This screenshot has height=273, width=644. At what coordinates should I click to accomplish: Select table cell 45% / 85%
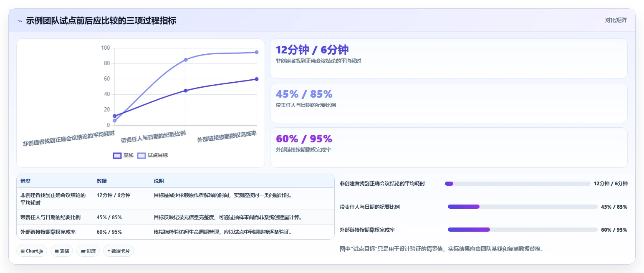click(x=109, y=217)
